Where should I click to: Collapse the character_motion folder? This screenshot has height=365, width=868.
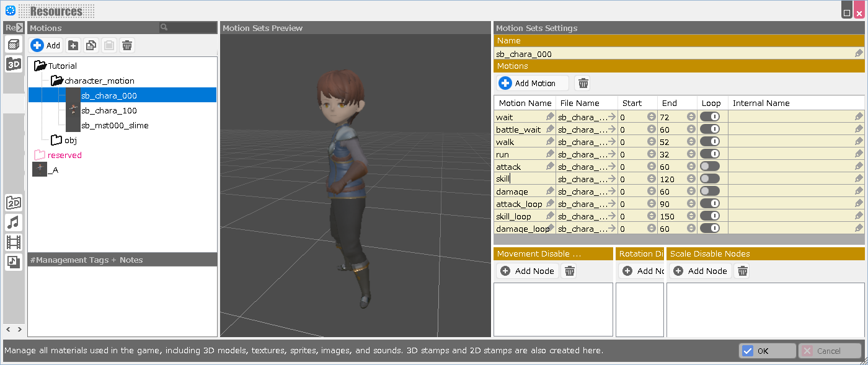57,81
